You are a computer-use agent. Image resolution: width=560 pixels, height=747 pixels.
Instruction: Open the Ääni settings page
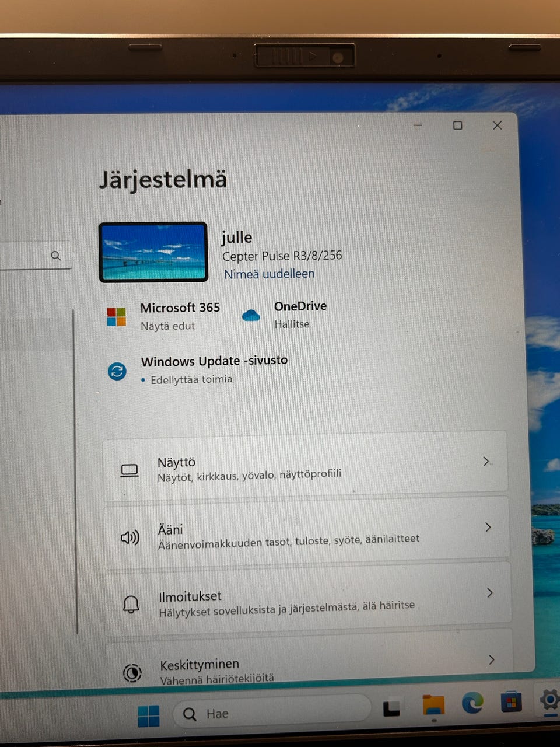coord(307,533)
